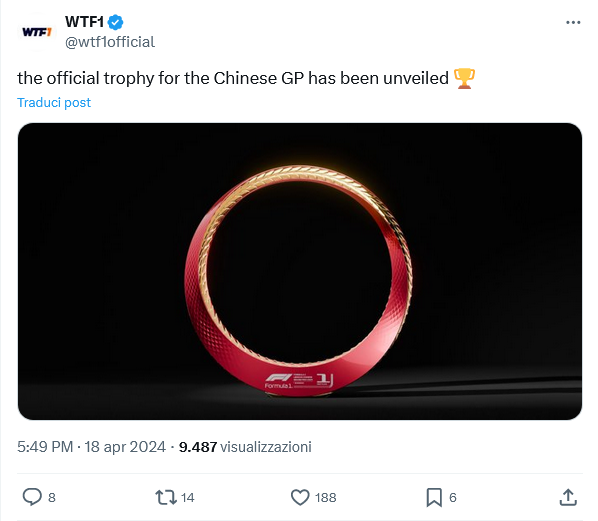Screen dimensions: 598x521
Task: Click the blue verified badge
Action: click(x=116, y=22)
